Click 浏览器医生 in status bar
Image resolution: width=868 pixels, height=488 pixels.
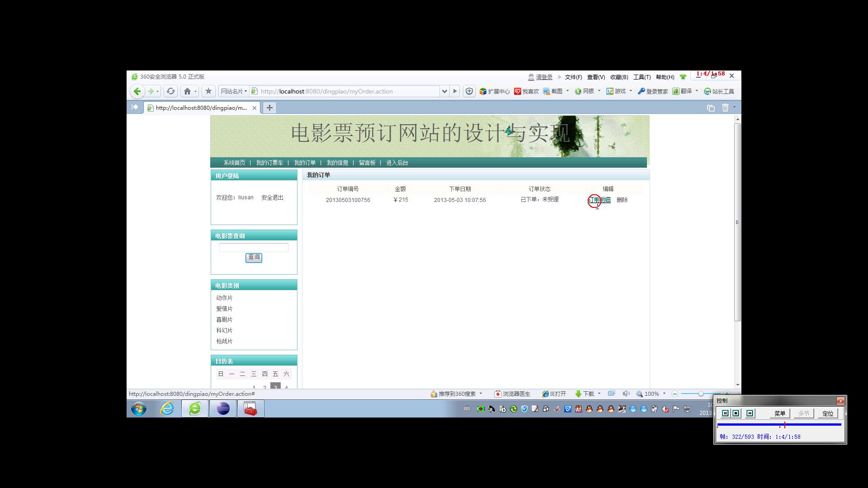512,394
